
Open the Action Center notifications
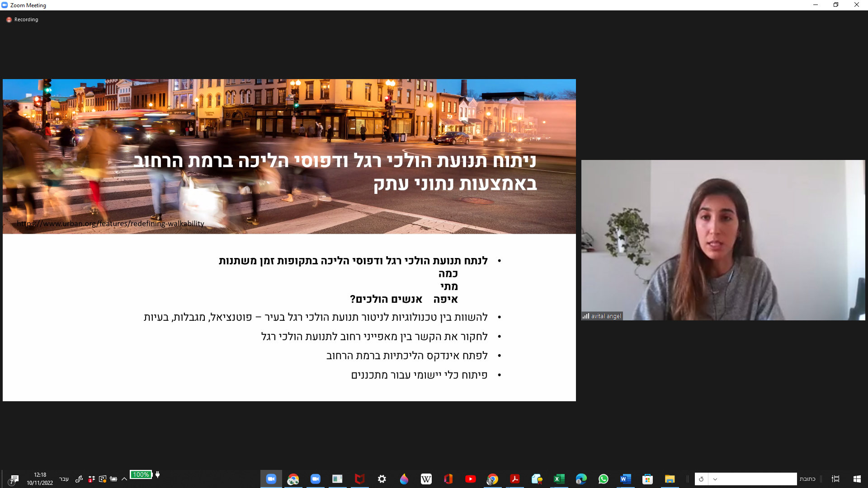14,479
